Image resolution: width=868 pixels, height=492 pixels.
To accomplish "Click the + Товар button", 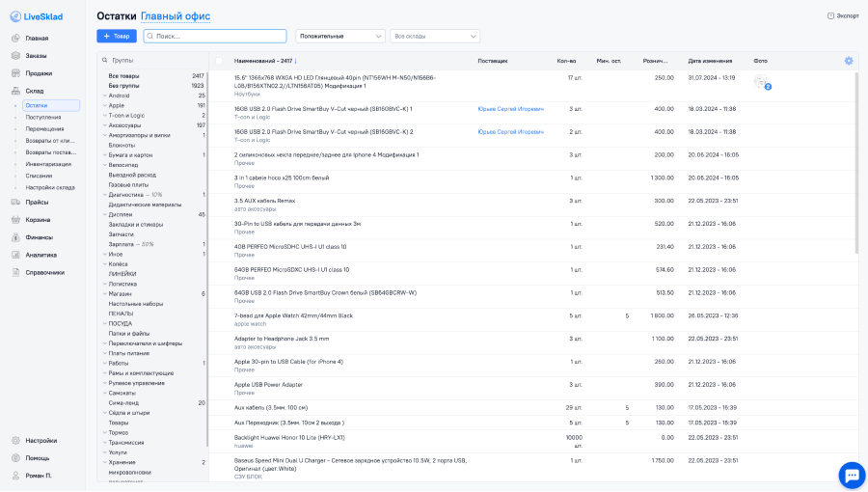I will click(x=117, y=36).
